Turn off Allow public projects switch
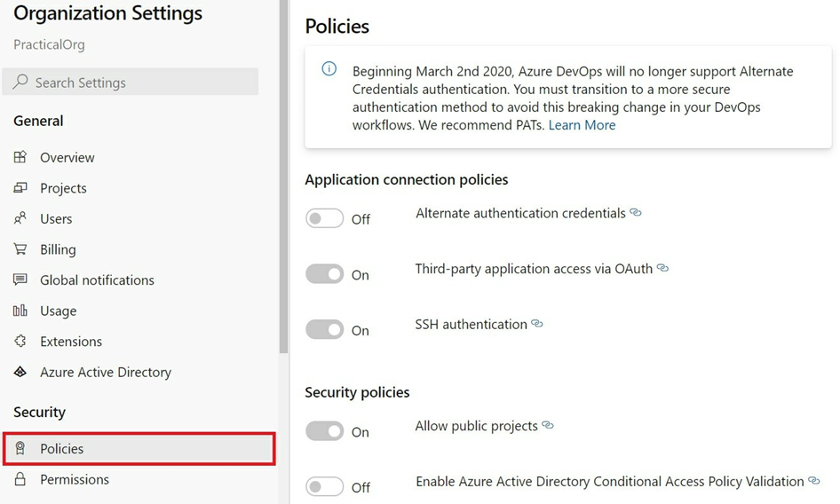 [325, 431]
